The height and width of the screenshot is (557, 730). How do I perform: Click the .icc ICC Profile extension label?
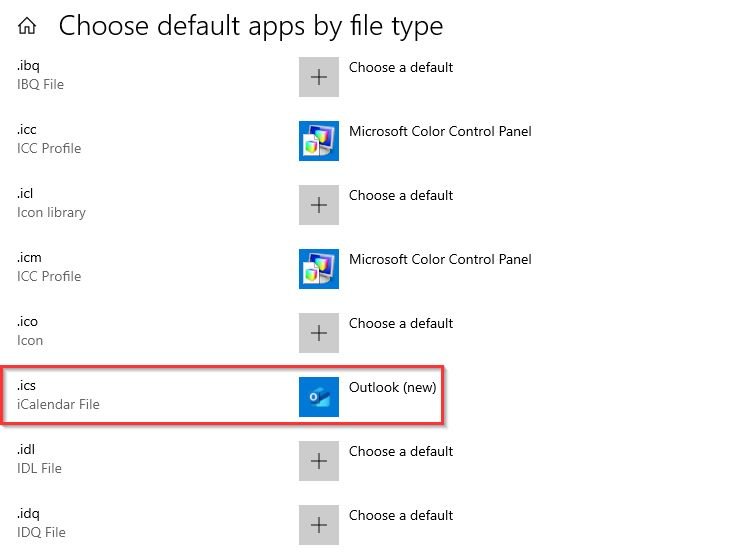tap(48, 139)
